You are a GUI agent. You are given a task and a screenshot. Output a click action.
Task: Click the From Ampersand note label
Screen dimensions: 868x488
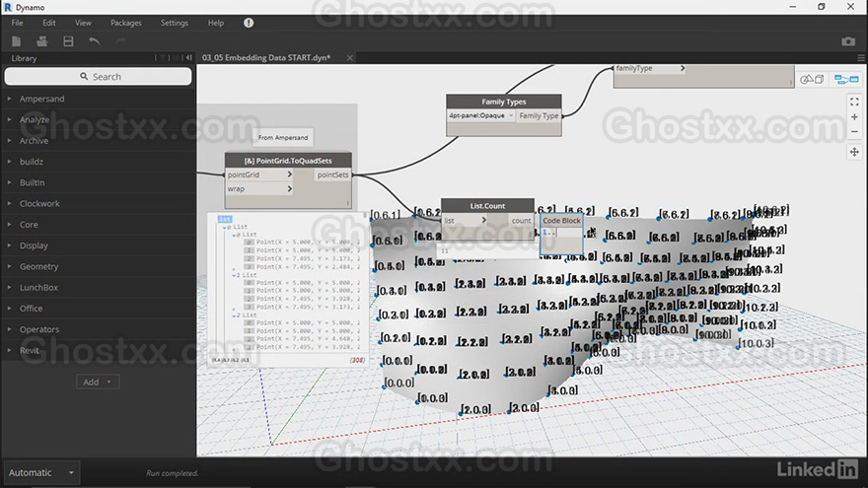pyautogui.click(x=283, y=137)
